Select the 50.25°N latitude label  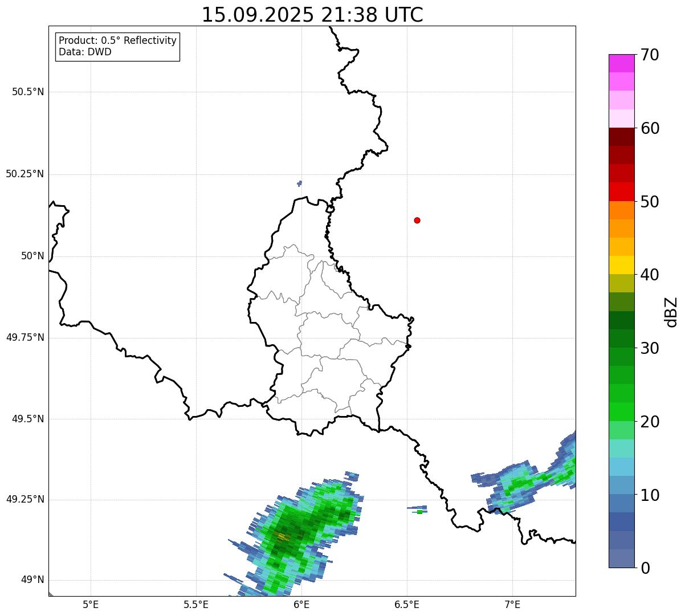tap(25, 174)
